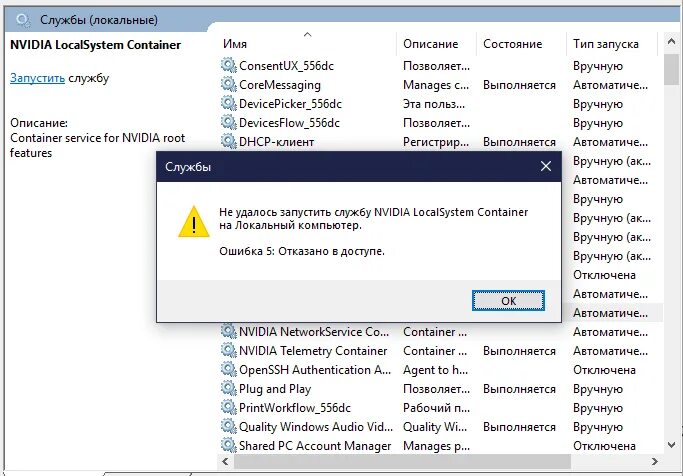Viewport: 683px width, 476px height.
Task: Select the Quality Windows Audio Video service row
Action: 440,427
